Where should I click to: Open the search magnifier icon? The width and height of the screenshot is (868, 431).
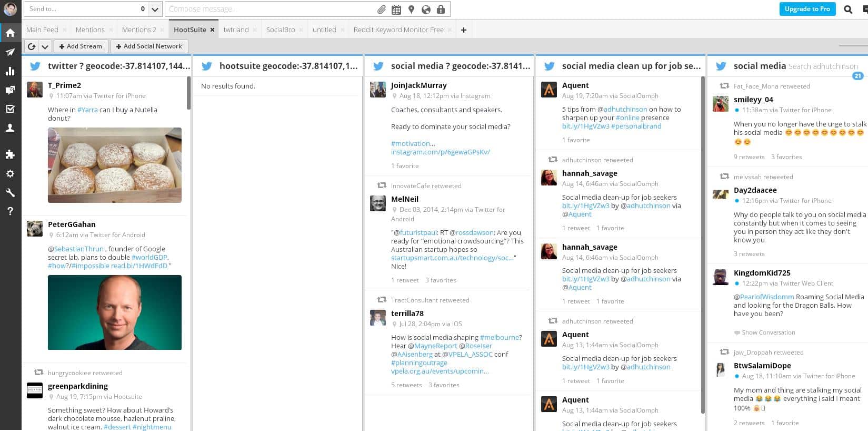(x=847, y=9)
